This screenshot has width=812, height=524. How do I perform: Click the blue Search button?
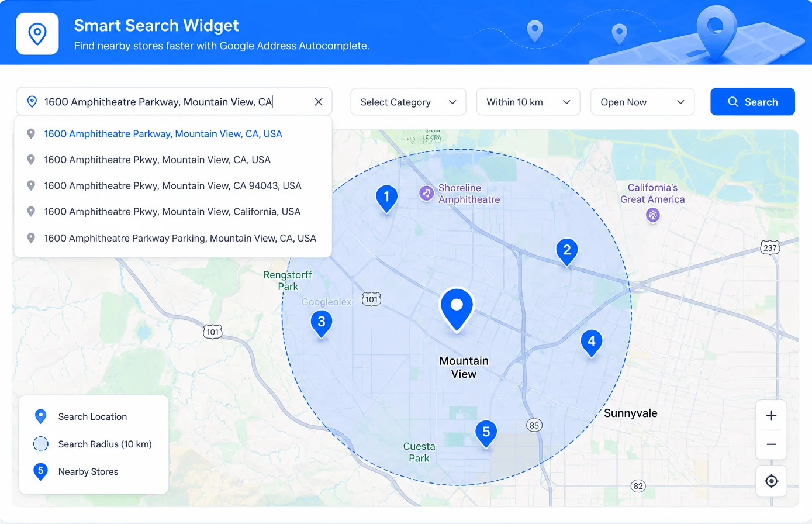(x=752, y=102)
